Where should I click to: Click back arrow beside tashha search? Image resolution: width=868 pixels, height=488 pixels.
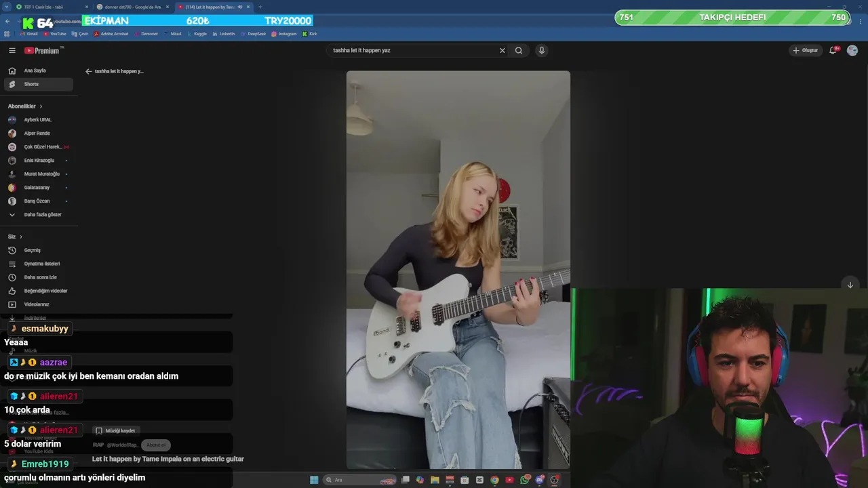coord(88,71)
